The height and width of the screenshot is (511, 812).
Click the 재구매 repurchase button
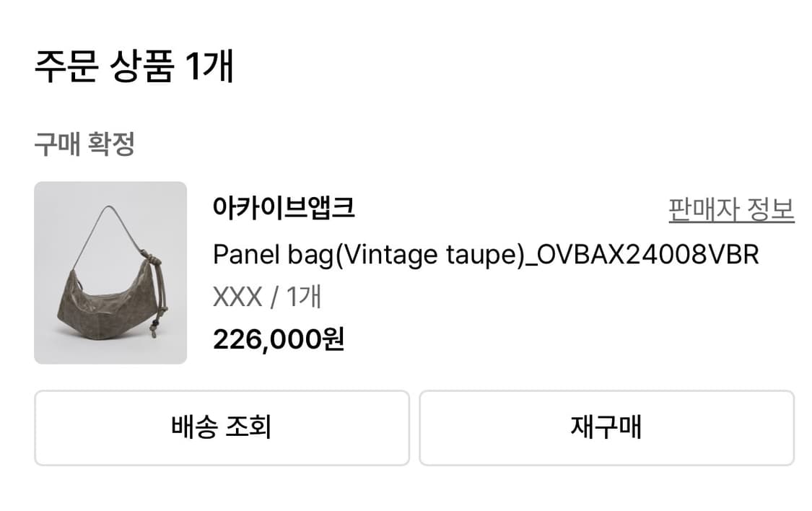pos(606,427)
